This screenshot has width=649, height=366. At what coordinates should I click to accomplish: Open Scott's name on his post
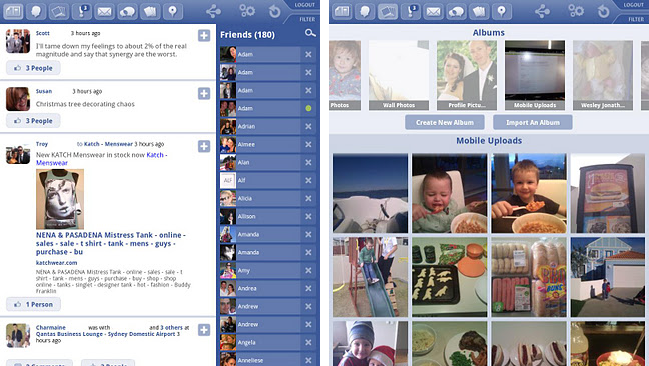[43, 33]
